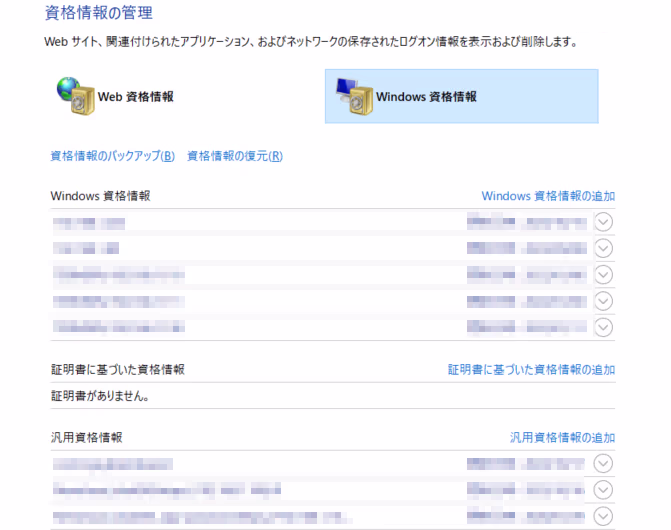Screen dimensions: 671x530
Task: Expand third Windows credential entry chevron
Action: pos(603,275)
